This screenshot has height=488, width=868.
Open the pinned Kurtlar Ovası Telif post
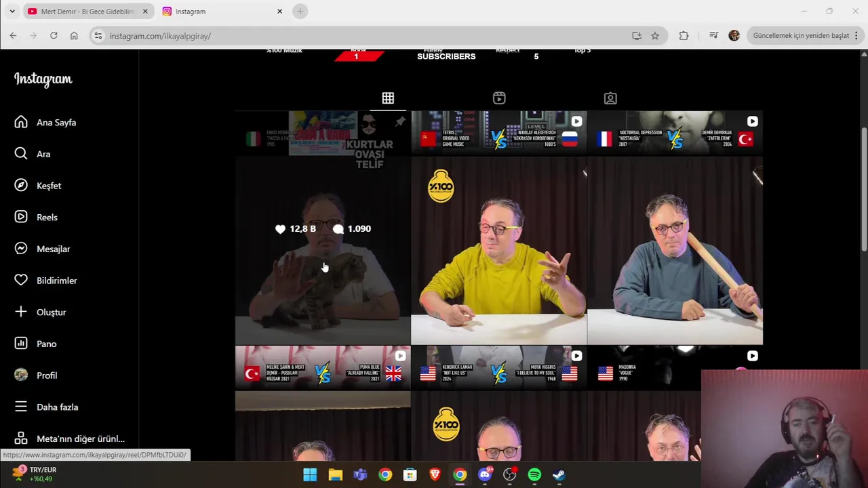323,228
